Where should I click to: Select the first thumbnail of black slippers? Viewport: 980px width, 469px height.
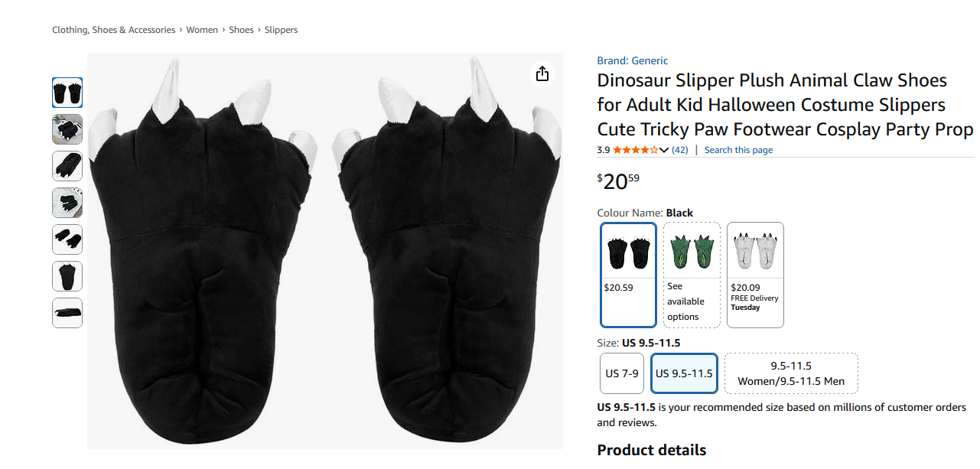(67, 93)
